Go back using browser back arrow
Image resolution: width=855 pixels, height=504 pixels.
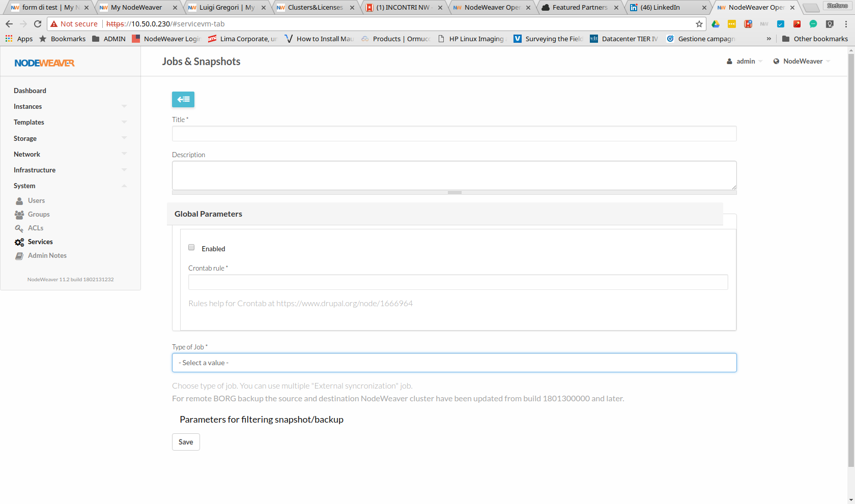pos(9,24)
